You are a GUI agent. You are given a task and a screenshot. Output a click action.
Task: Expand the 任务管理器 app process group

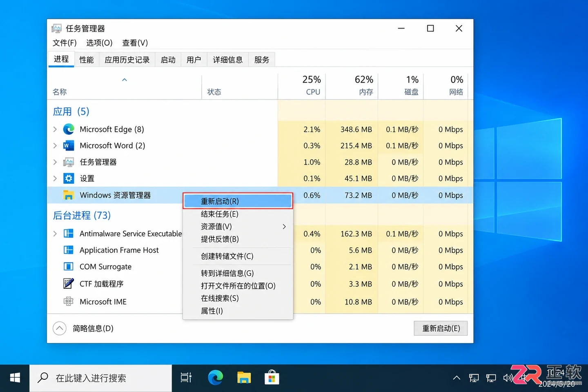tap(55, 162)
